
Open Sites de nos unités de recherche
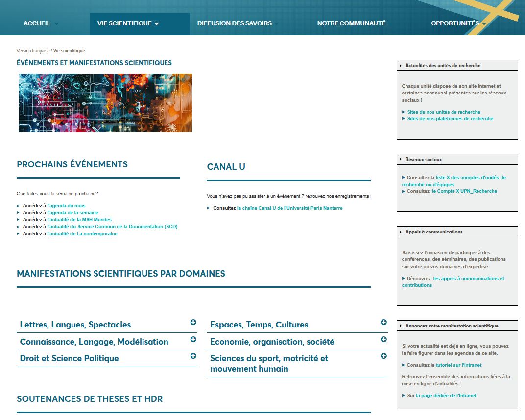[444, 112]
